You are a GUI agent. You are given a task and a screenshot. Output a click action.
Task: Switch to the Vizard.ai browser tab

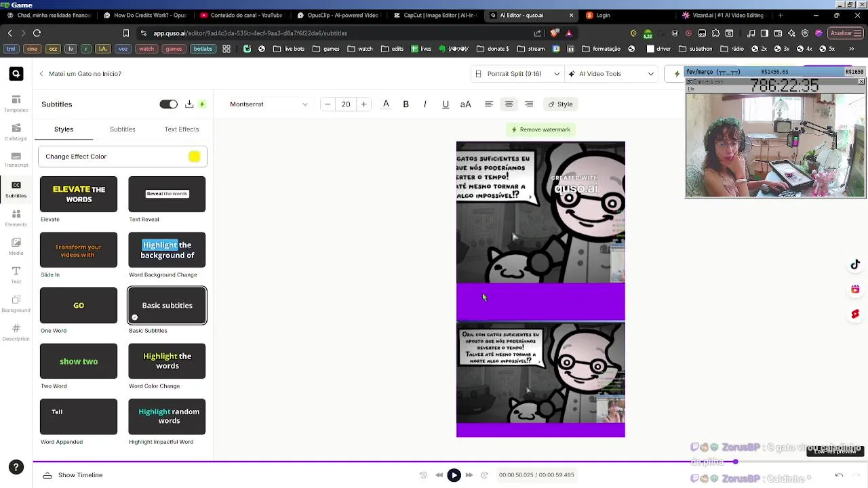click(x=723, y=15)
